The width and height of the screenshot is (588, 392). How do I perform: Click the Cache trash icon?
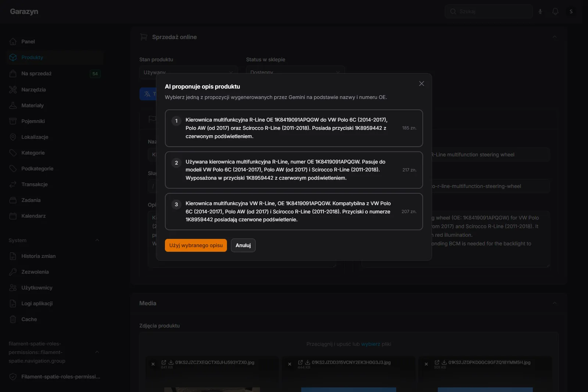(x=13, y=319)
